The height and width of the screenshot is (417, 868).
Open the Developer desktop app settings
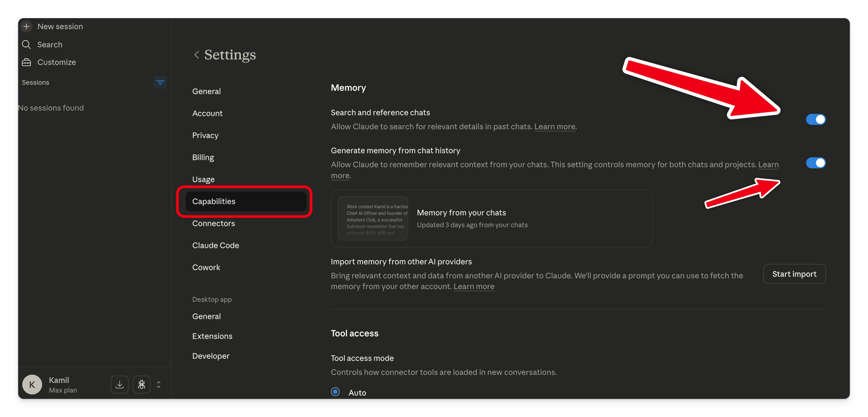(x=211, y=356)
